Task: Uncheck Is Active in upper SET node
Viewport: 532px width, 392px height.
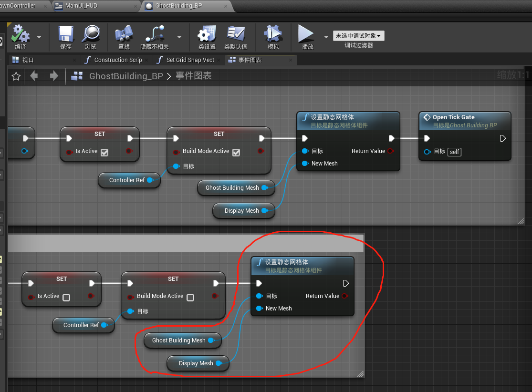Action: [104, 153]
